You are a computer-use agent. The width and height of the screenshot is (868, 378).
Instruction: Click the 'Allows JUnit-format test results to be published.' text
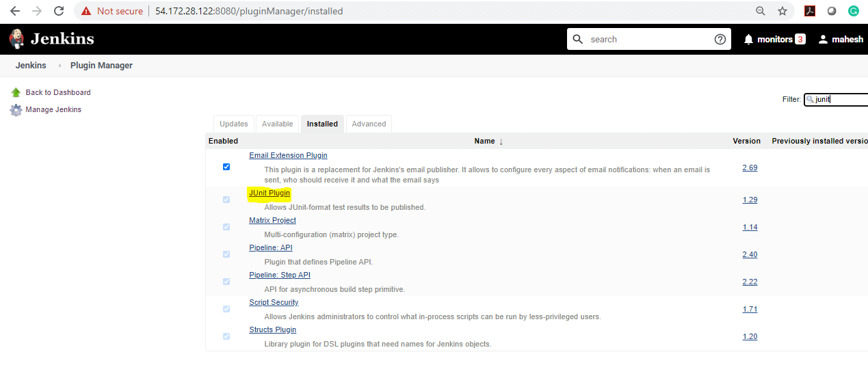click(x=345, y=207)
